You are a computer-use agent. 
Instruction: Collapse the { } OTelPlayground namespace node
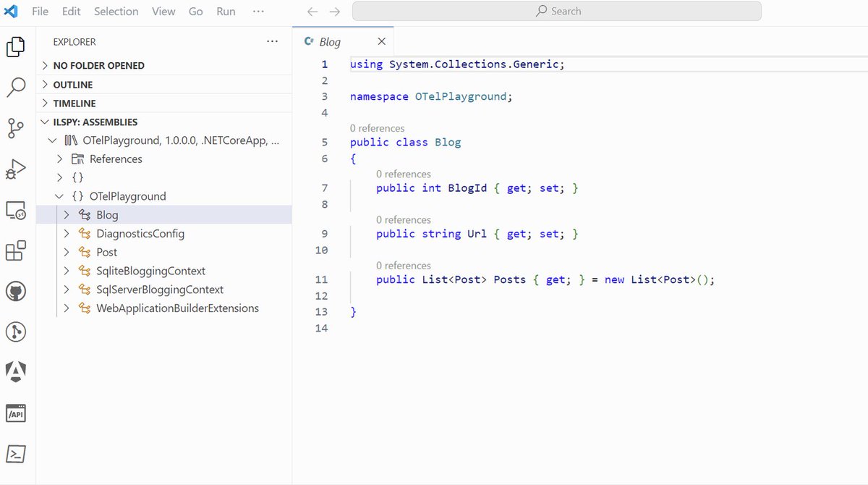point(59,196)
